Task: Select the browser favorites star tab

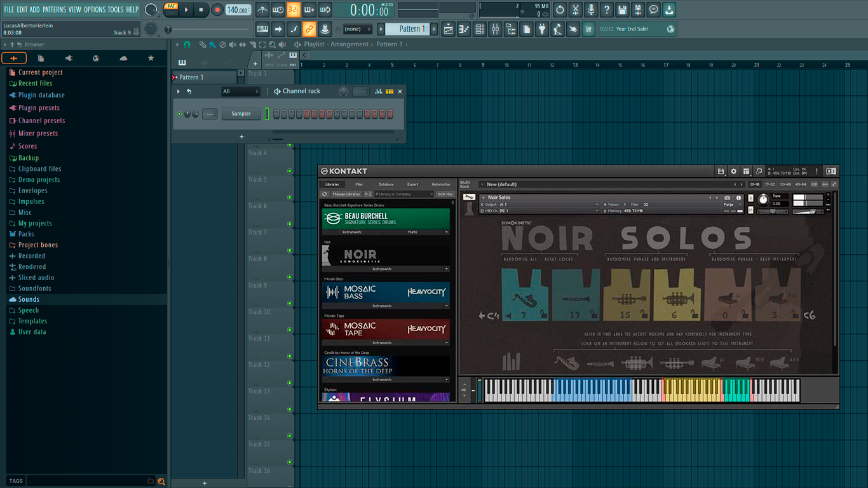Action: (151, 58)
